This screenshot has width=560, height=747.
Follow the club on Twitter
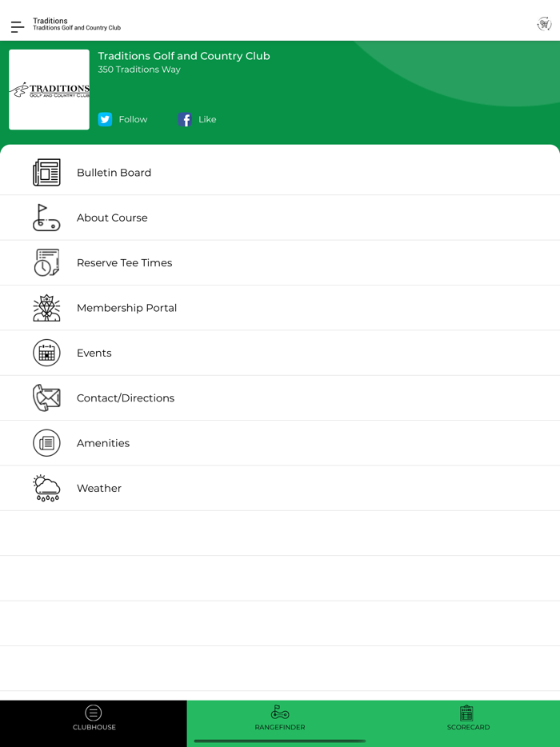coord(123,119)
